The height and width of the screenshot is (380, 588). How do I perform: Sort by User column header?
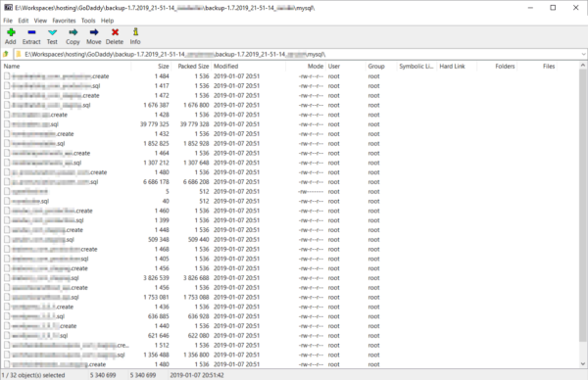[x=346, y=67]
